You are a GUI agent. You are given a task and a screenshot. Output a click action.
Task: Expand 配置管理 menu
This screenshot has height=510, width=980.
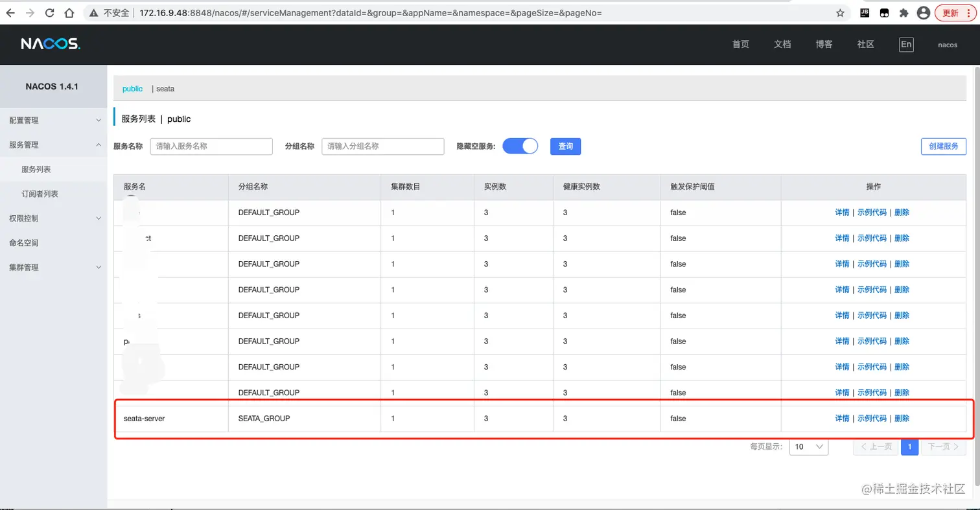coord(53,121)
